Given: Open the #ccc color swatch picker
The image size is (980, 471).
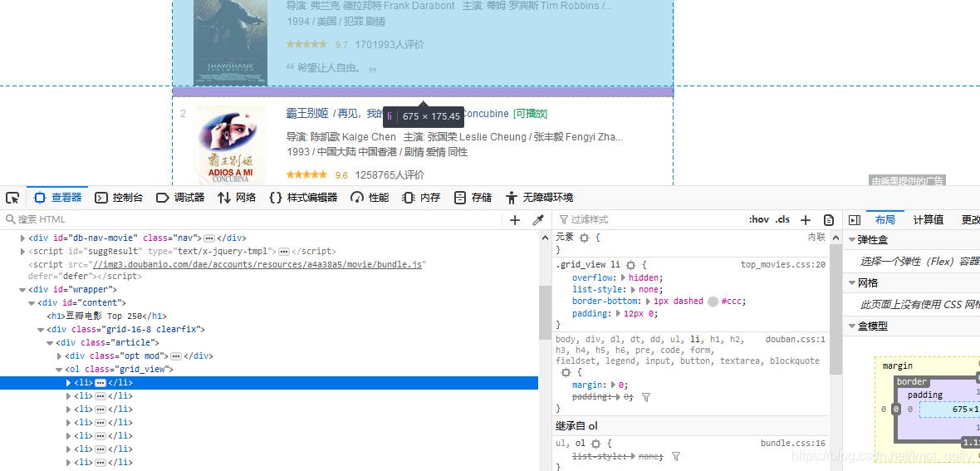Looking at the screenshot, I should pyautogui.click(x=713, y=302).
